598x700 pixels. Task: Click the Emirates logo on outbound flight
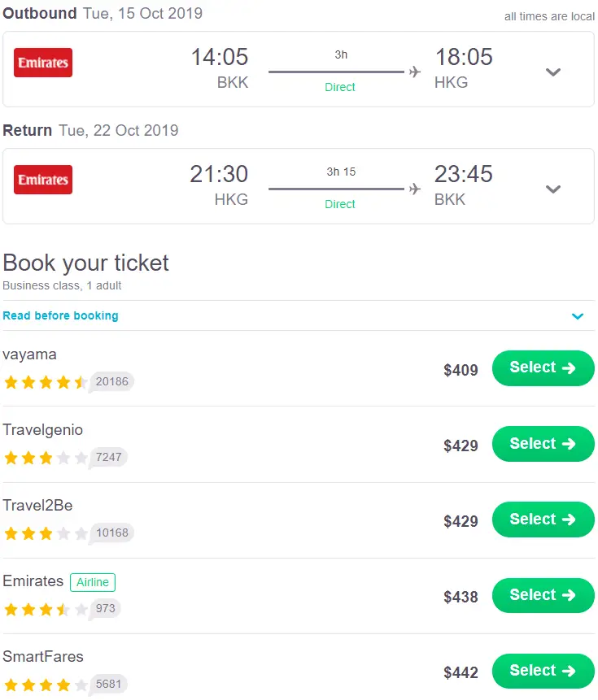43,63
